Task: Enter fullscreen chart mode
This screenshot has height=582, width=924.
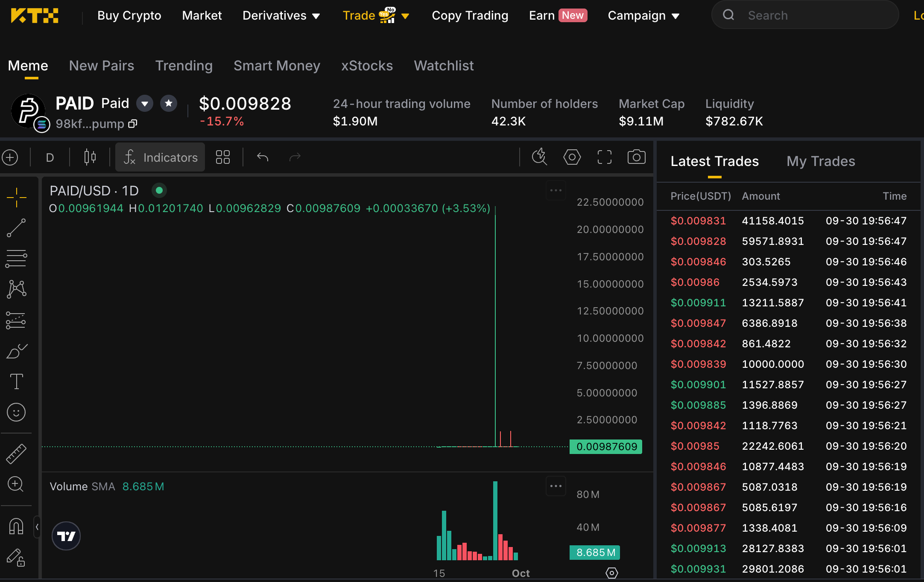Action: point(605,157)
